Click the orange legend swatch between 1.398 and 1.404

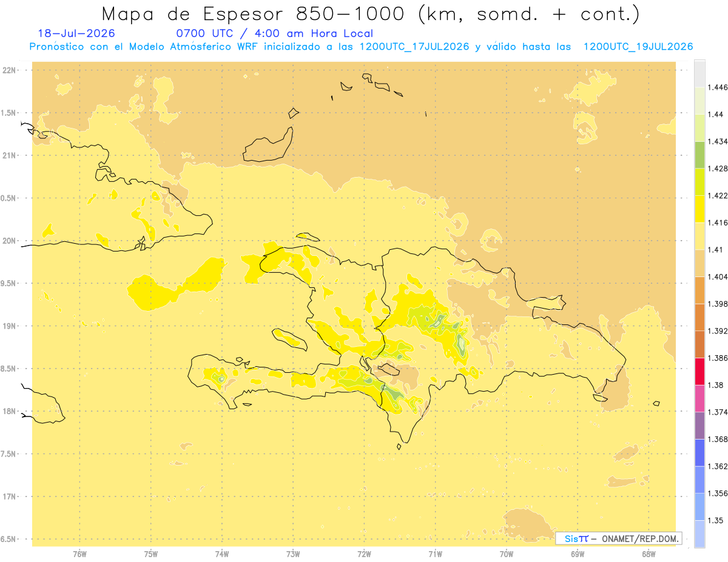tap(699, 290)
